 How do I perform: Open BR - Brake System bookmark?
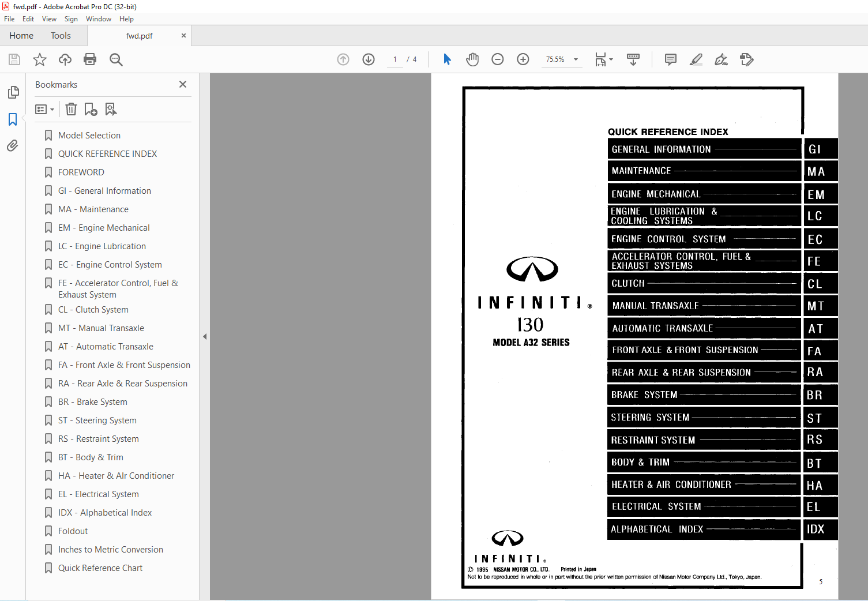(x=93, y=402)
